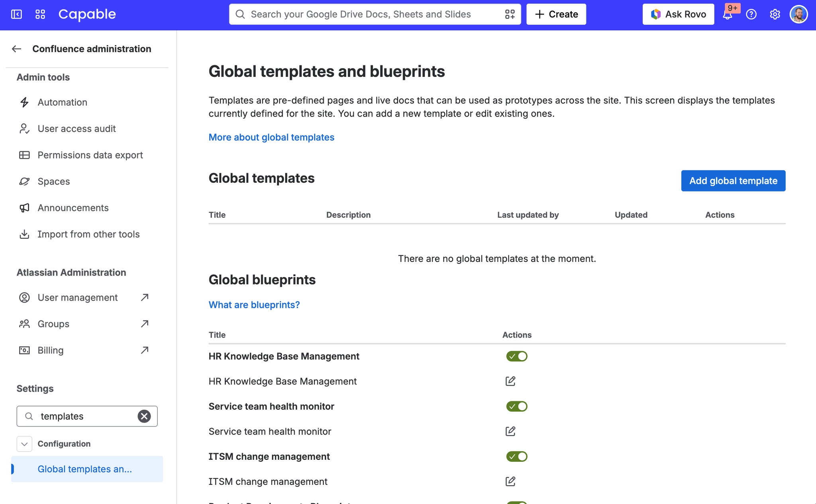Open the settings gear icon
Image resolution: width=816 pixels, height=504 pixels.
point(775,14)
